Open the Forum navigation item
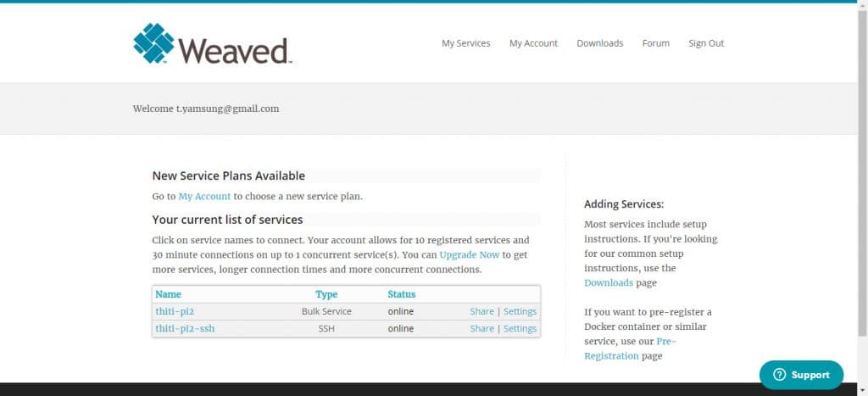Screen dimensions: 868x396 [655, 43]
